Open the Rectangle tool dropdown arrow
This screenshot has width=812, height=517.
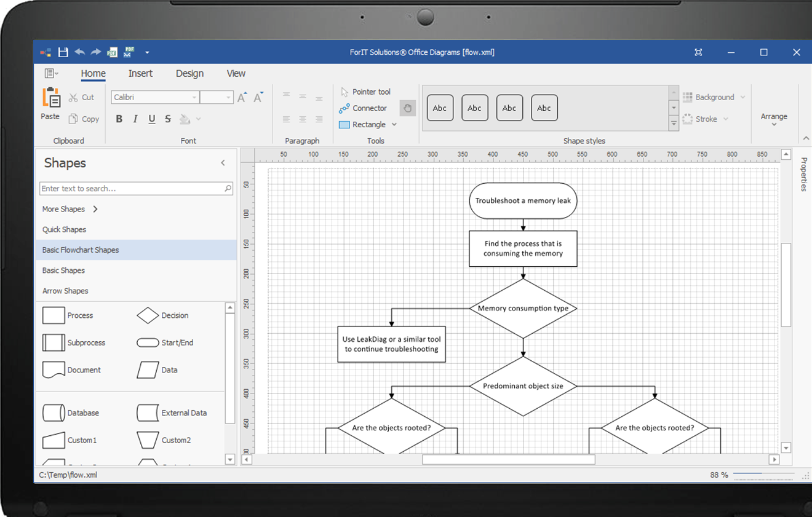(394, 125)
